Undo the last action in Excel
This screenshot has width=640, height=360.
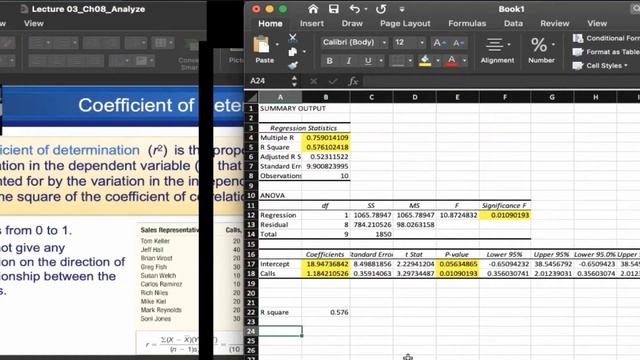coord(355,9)
